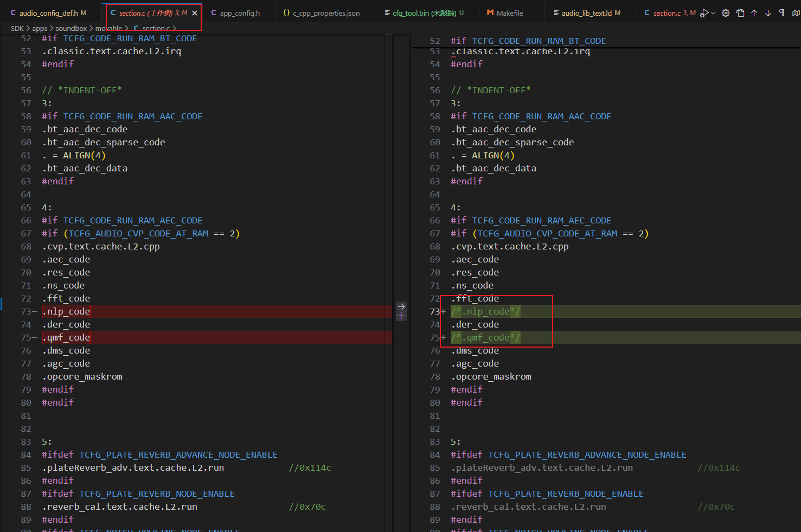Click the //0x70c comment in right pane
This screenshot has height=532, width=801.
point(716,507)
